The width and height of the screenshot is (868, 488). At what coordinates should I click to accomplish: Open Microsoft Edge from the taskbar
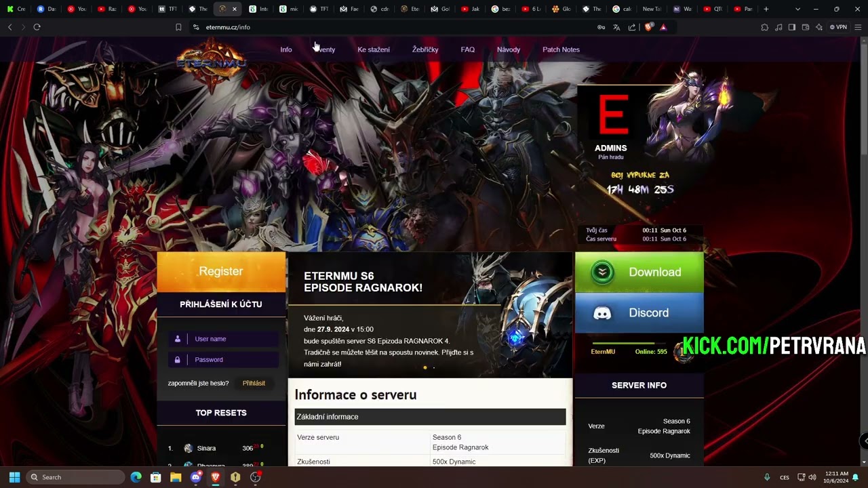pyautogui.click(x=136, y=477)
